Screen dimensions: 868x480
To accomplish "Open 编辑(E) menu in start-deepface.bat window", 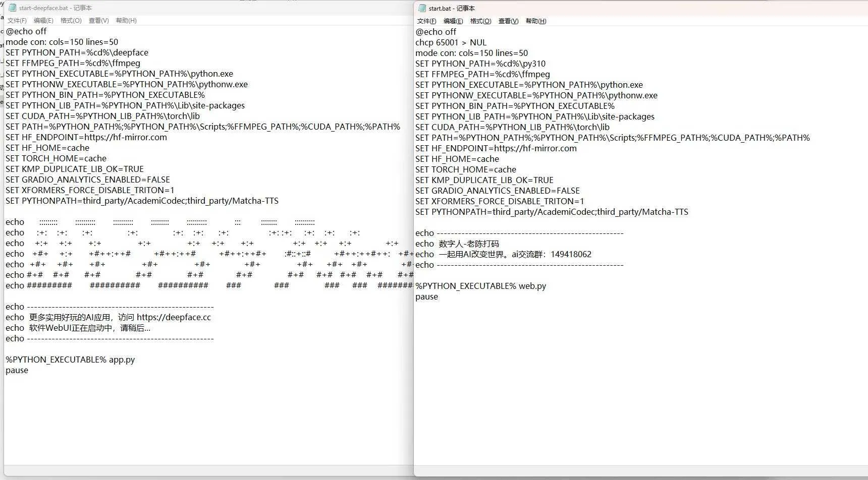I will (x=43, y=21).
